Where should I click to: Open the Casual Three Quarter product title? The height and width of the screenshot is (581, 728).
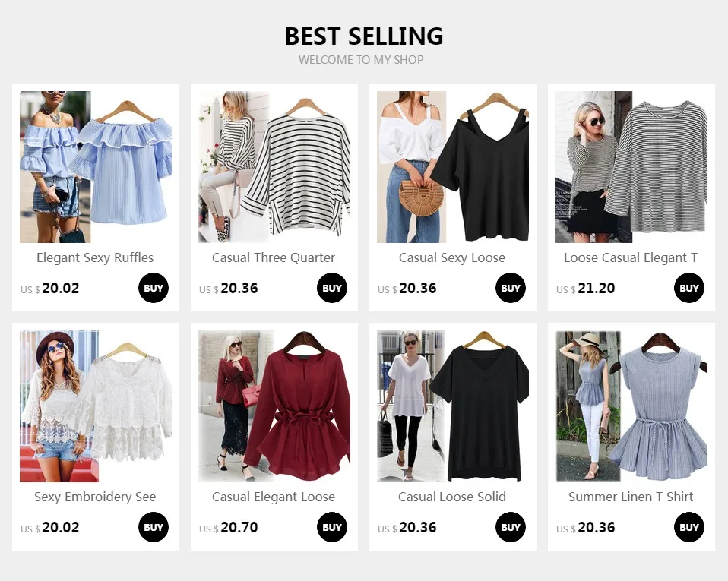[274, 257]
